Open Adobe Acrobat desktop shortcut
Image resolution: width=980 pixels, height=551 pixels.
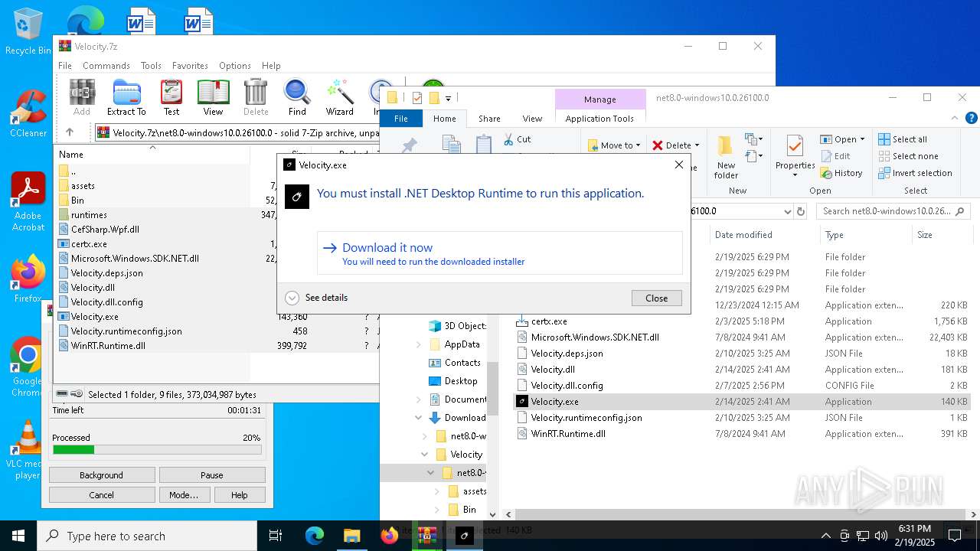pyautogui.click(x=28, y=202)
